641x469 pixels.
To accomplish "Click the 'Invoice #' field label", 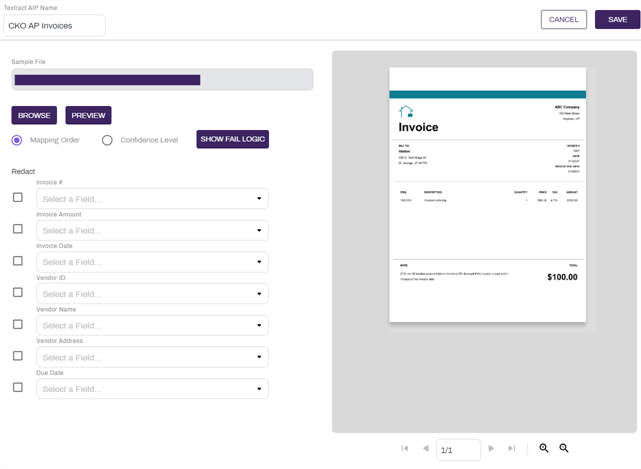I will tap(49, 182).
